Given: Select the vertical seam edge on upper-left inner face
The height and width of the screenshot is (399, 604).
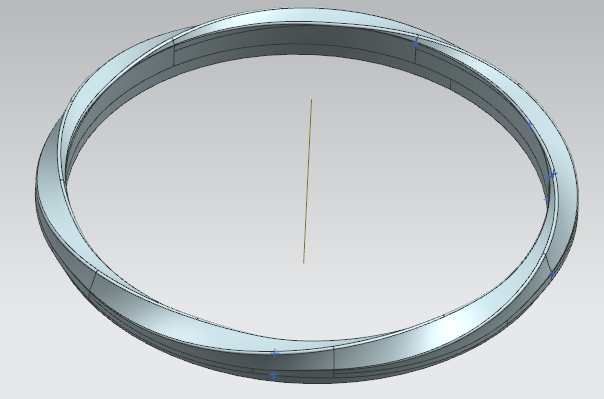Looking at the screenshot, I should (x=174, y=54).
